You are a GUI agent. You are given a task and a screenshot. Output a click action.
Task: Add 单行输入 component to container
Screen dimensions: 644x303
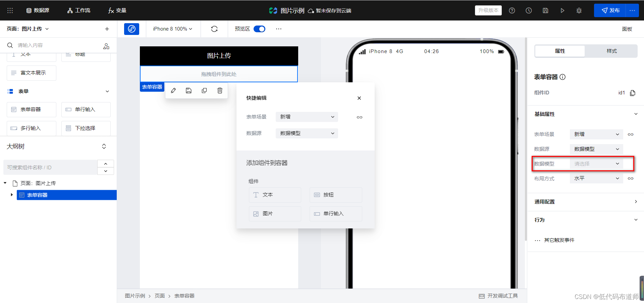coord(336,214)
